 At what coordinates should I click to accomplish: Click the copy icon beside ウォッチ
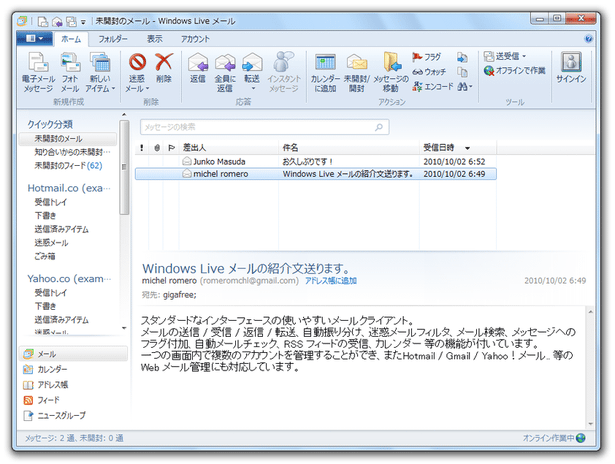(x=462, y=72)
